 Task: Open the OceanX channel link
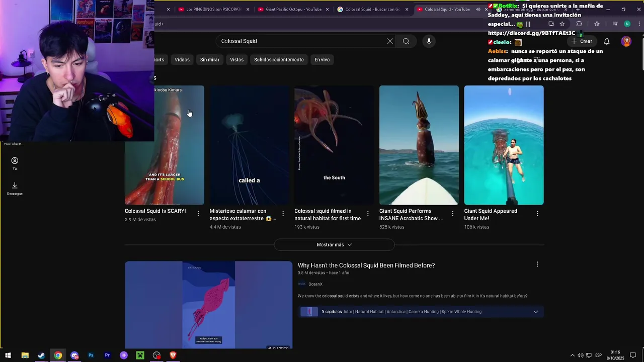315,284
